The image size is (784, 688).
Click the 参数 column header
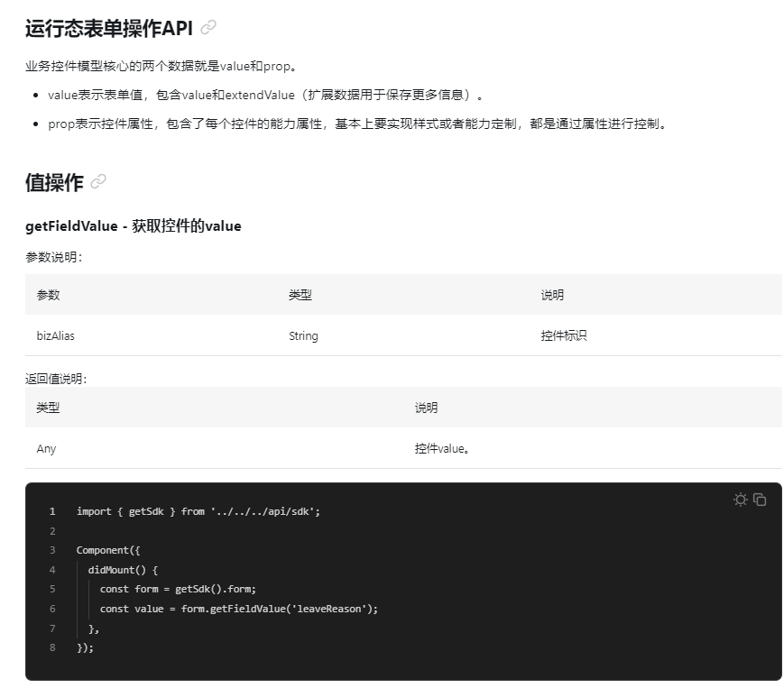pos(48,295)
